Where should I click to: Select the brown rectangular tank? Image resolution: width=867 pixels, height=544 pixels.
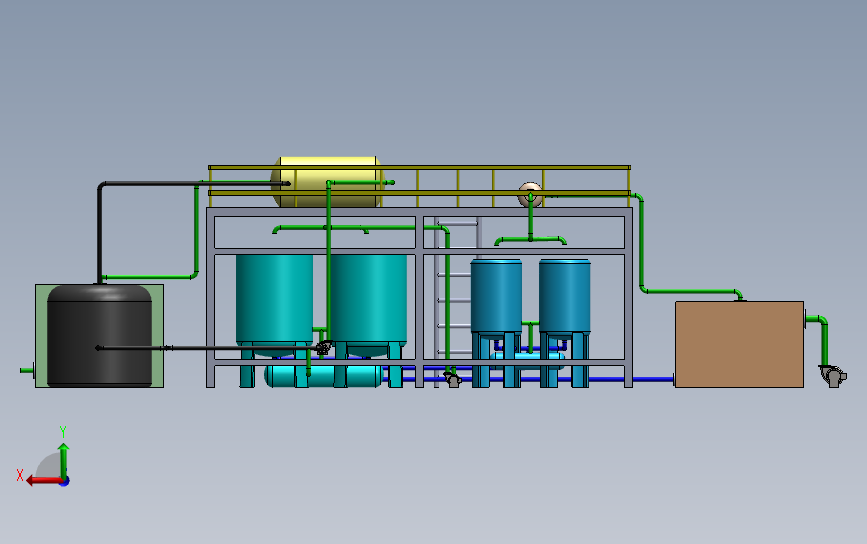pos(739,344)
